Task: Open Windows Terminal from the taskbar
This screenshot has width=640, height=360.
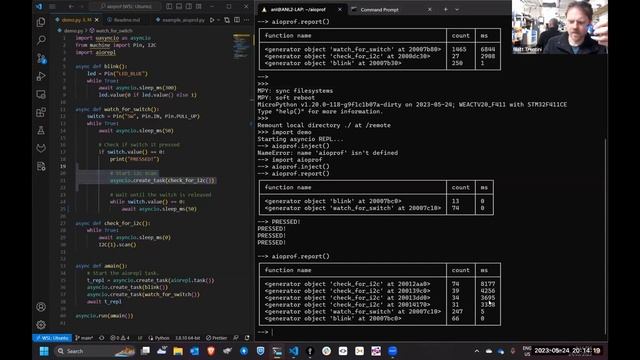Action: pyautogui.click(x=277, y=351)
